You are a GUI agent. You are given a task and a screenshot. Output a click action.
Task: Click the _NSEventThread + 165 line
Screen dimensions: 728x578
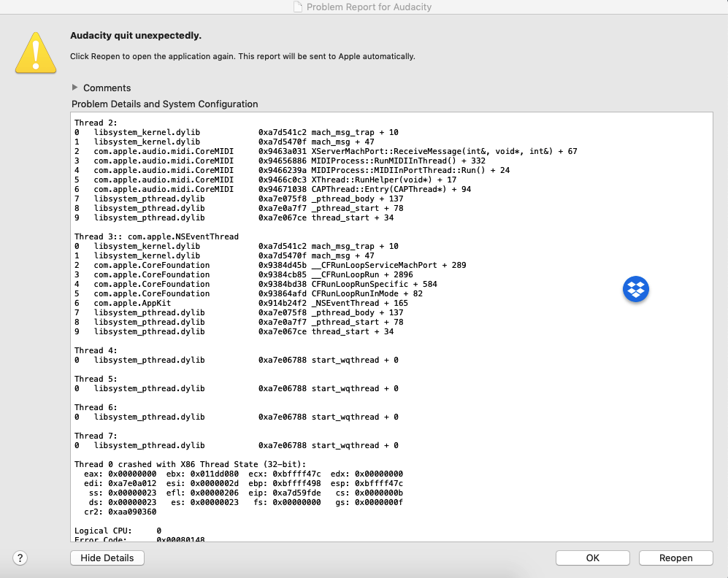coord(241,303)
